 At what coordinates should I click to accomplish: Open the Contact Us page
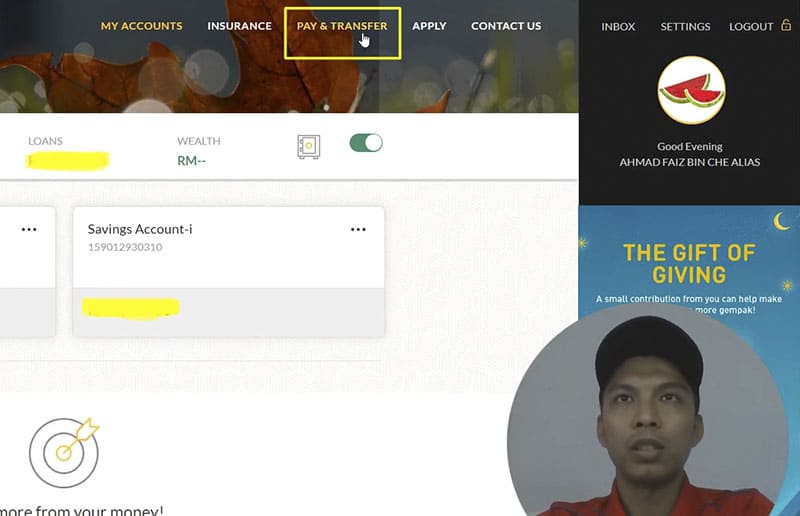(x=506, y=26)
